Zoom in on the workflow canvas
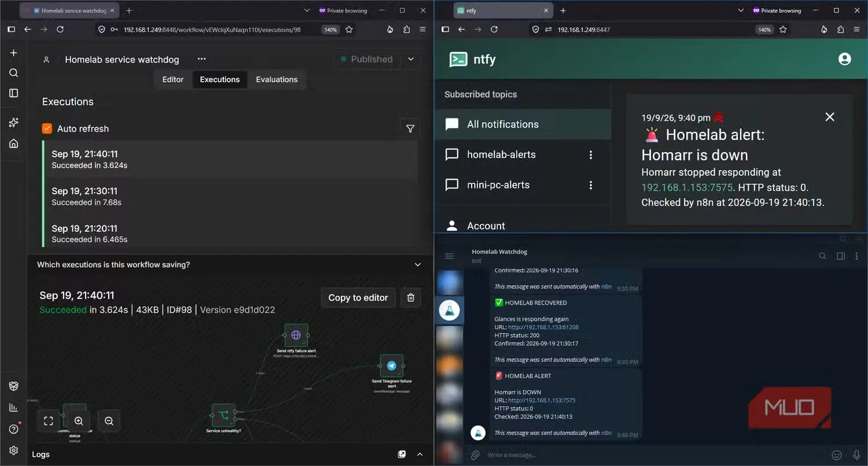The height and width of the screenshot is (466, 868). (x=79, y=421)
